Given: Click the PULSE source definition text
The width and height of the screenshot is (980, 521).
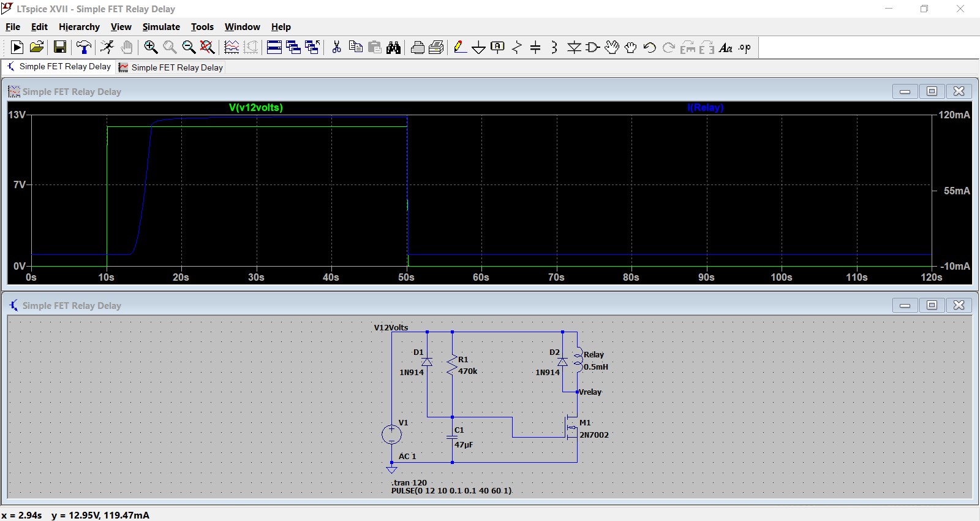Looking at the screenshot, I should pos(451,490).
